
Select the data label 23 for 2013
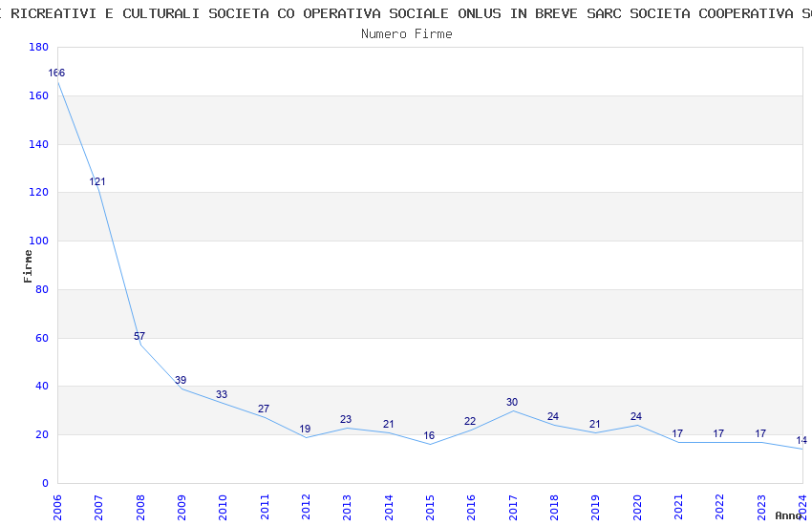click(x=346, y=419)
